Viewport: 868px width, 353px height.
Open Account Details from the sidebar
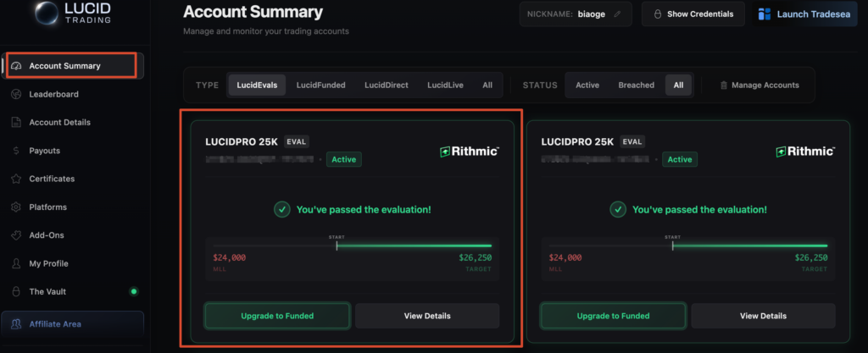tap(59, 122)
